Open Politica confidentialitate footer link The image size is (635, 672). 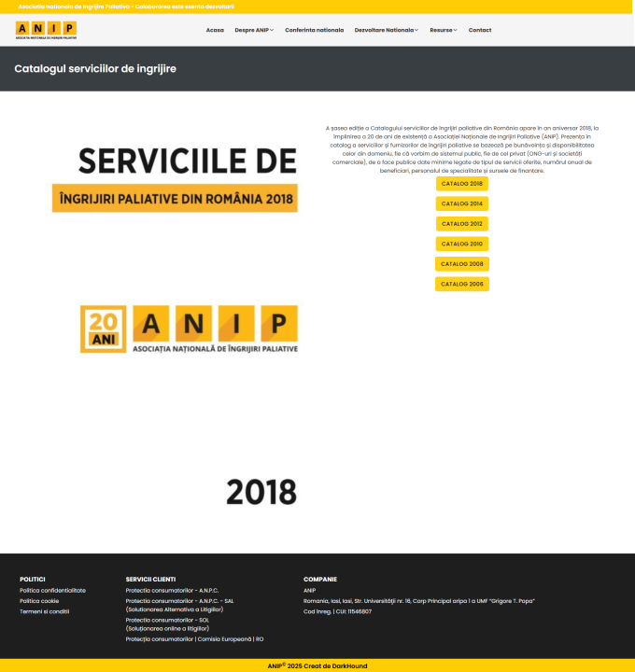click(52, 590)
